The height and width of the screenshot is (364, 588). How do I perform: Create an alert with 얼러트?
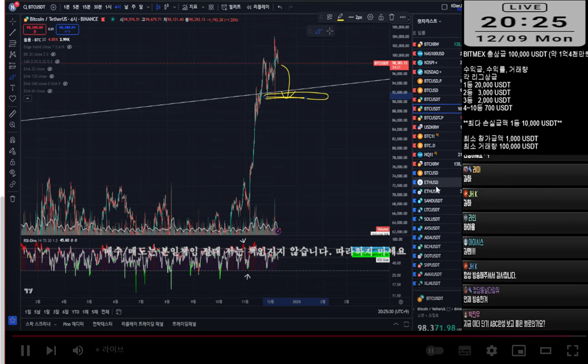click(x=231, y=7)
